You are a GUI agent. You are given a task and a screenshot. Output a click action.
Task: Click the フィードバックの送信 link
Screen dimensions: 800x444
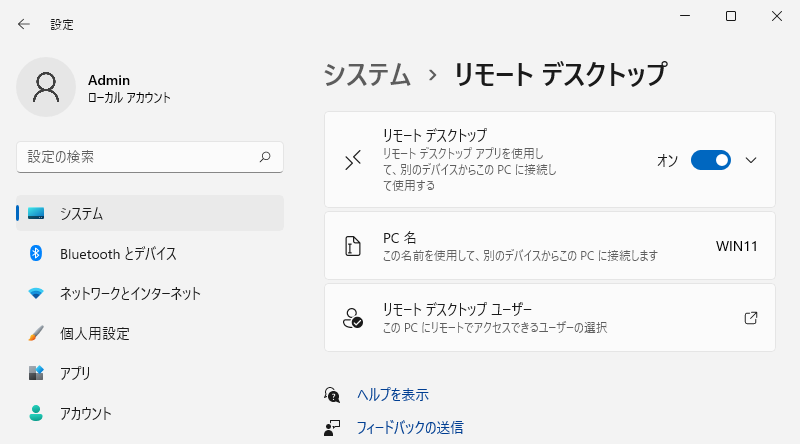(x=410, y=427)
